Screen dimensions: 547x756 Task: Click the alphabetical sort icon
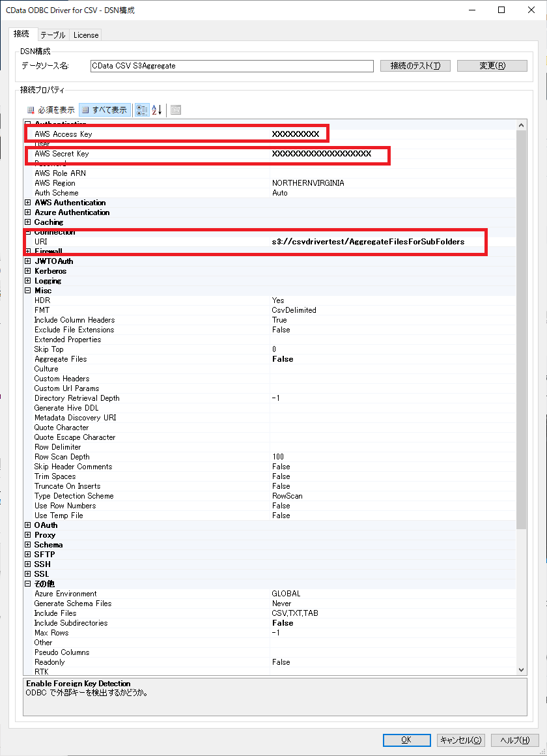[157, 110]
